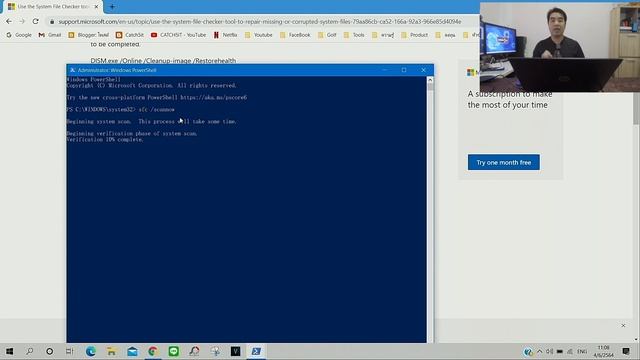
Task: Open File Explorer from taskbar
Action: [111, 351]
